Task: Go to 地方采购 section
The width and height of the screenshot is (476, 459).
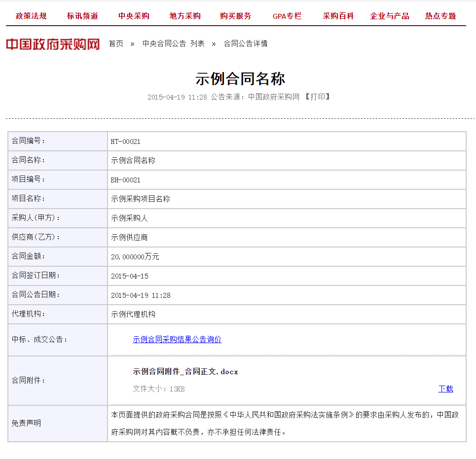Action: (185, 16)
